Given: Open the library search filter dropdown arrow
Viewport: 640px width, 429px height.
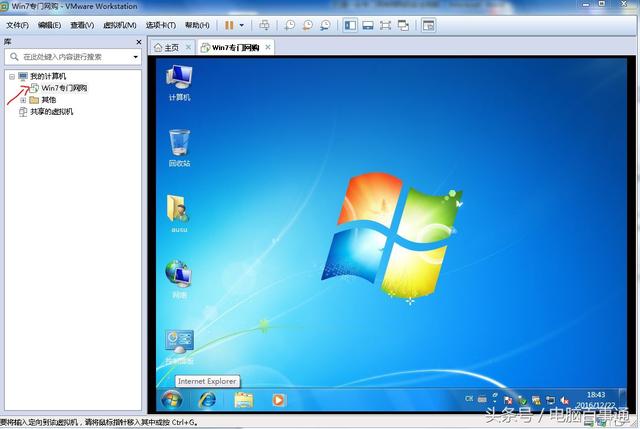Looking at the screenshot, I should pos(136,57).
